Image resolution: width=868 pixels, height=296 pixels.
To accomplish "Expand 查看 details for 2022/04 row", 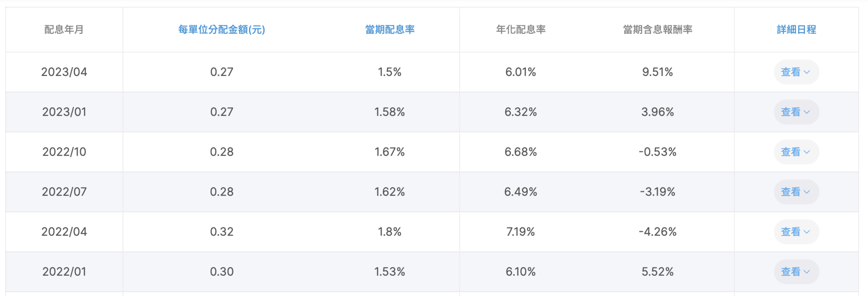I will tap(796, 232).
